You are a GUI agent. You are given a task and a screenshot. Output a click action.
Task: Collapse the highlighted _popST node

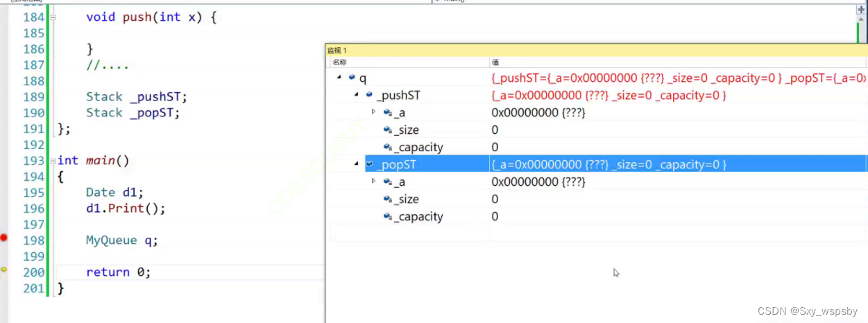click(x=357, y=164)
